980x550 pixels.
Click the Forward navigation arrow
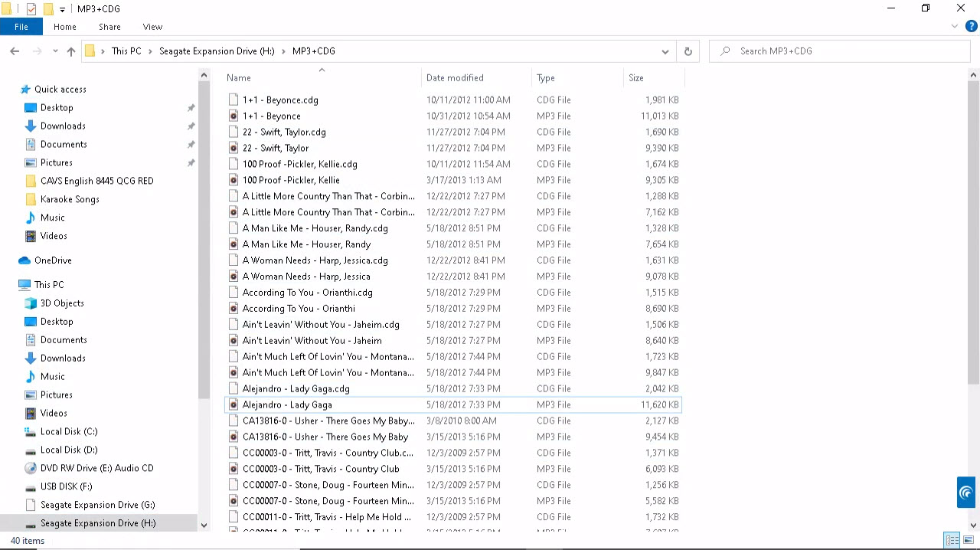click(x=37, y=51)
